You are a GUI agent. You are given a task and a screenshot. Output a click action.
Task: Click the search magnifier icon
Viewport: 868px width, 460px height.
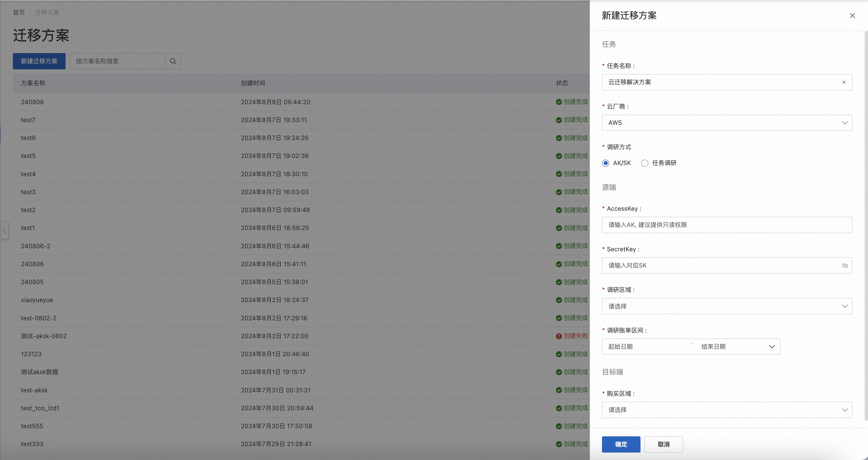click(x=173, y=61)
